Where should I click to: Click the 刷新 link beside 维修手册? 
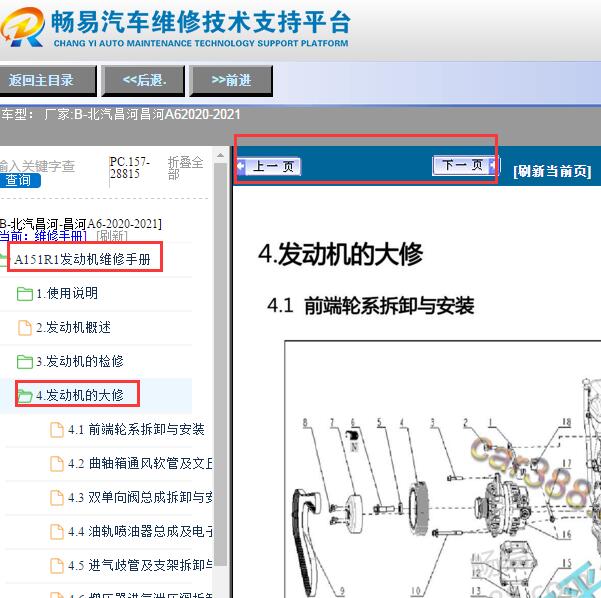[112, 236]
